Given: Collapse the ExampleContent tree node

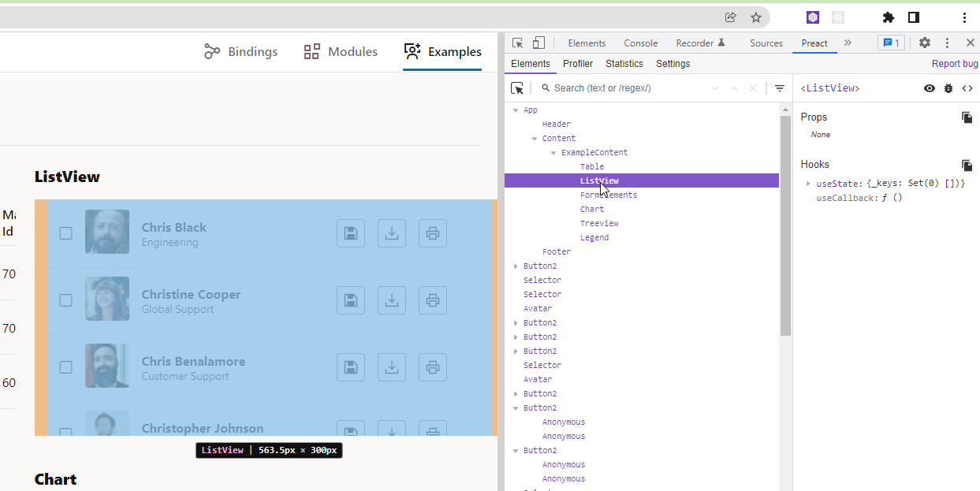Looking at the screenshot, I should [x=553, y=153].
